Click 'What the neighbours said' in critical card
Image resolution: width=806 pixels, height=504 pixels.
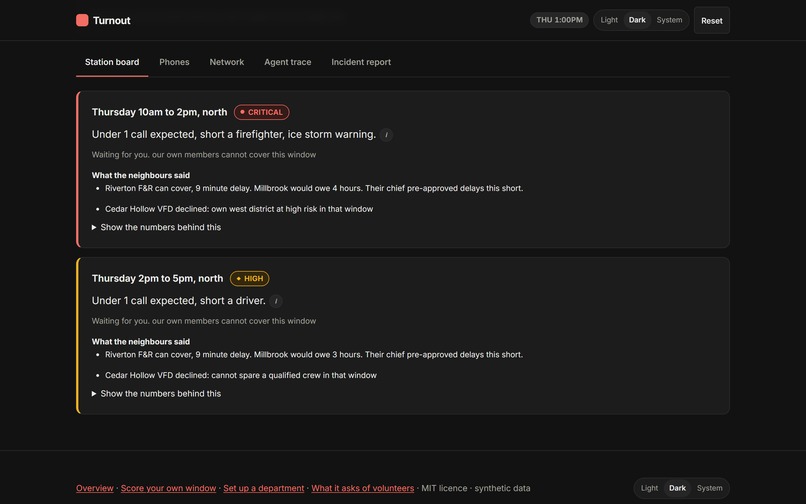click(x=141, y=175)
